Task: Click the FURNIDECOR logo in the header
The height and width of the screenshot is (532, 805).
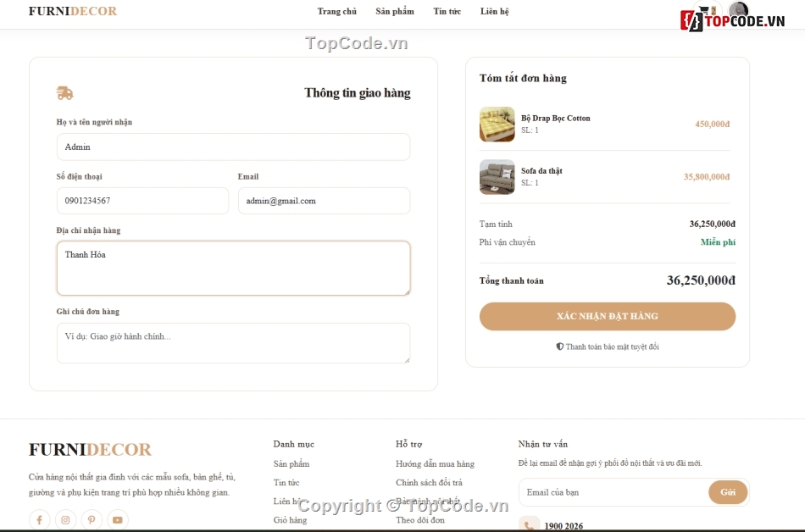Action: 73,11
